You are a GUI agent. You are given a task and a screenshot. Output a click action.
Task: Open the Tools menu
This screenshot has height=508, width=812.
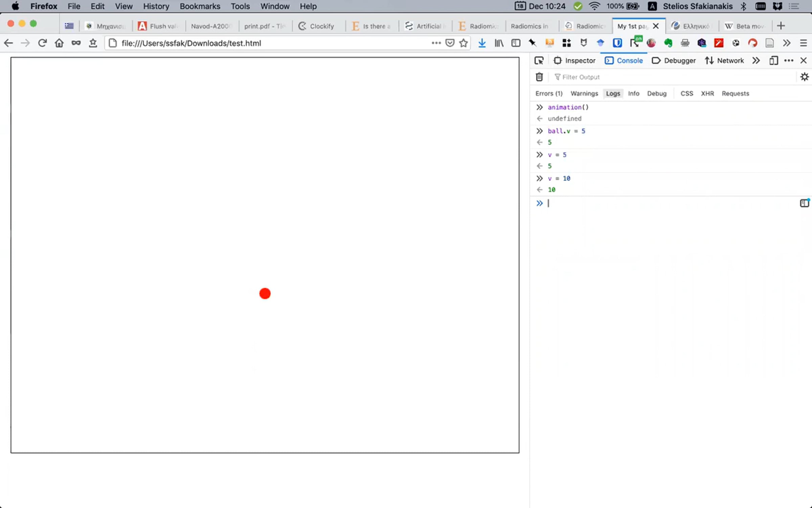[240, 6]
